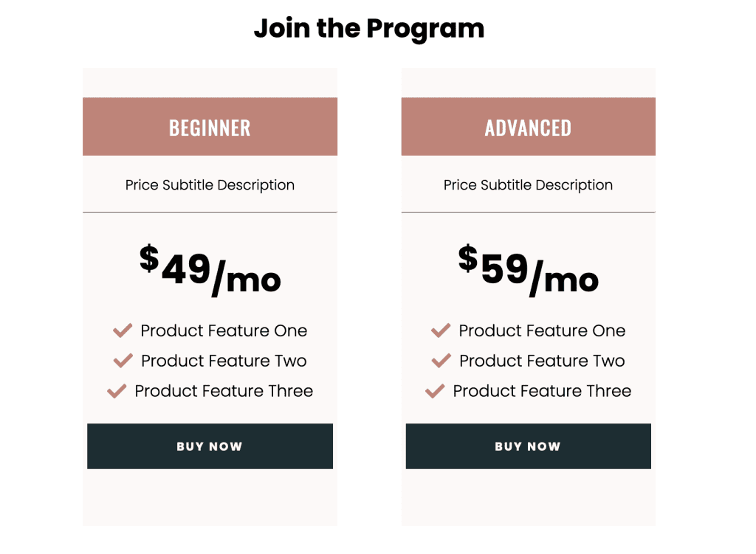The height and width of the screenshot is (554, 756).
Task: Click the Beginner plan Buy Now button
Action: click(x=210, y=446)
